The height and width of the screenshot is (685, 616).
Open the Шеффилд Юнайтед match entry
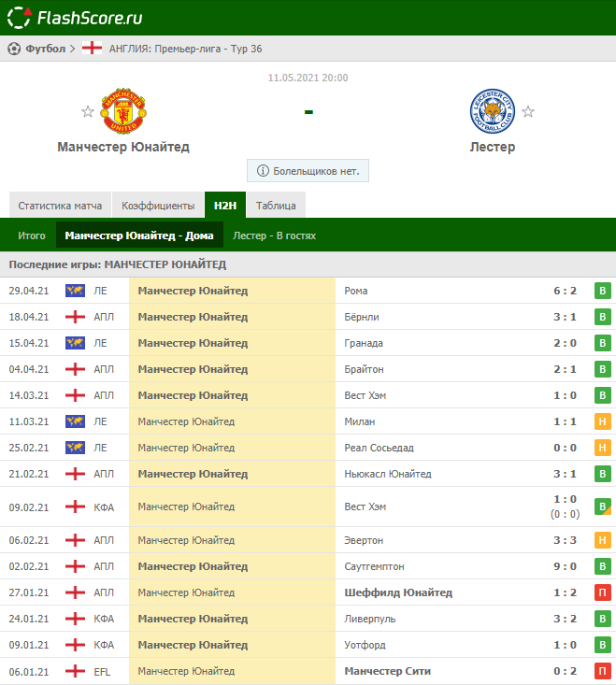coord(308,592)
